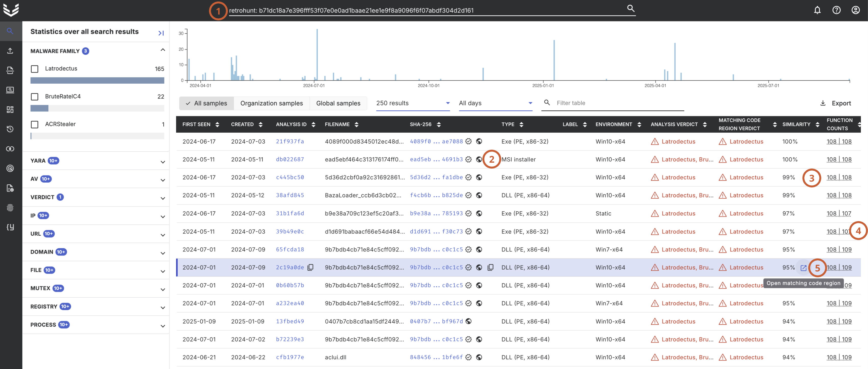Click the upload icon in left sidebar
Viewport: 868px width, 369px height.
pyautogui.click(x=10, y=51)
